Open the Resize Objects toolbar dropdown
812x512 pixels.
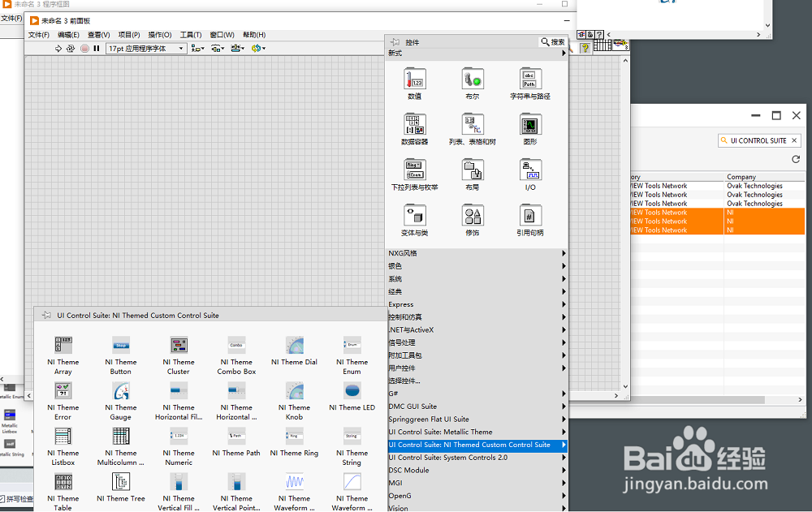[x=238, y=48]
